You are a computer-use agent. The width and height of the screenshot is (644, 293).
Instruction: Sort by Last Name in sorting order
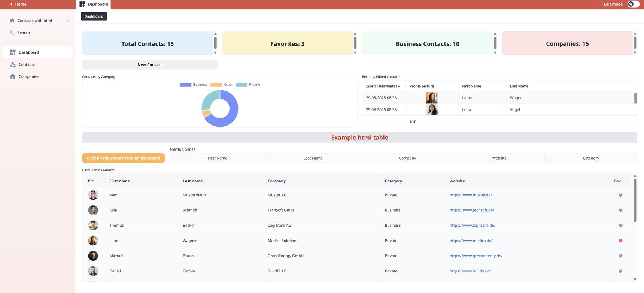(313, 158)
